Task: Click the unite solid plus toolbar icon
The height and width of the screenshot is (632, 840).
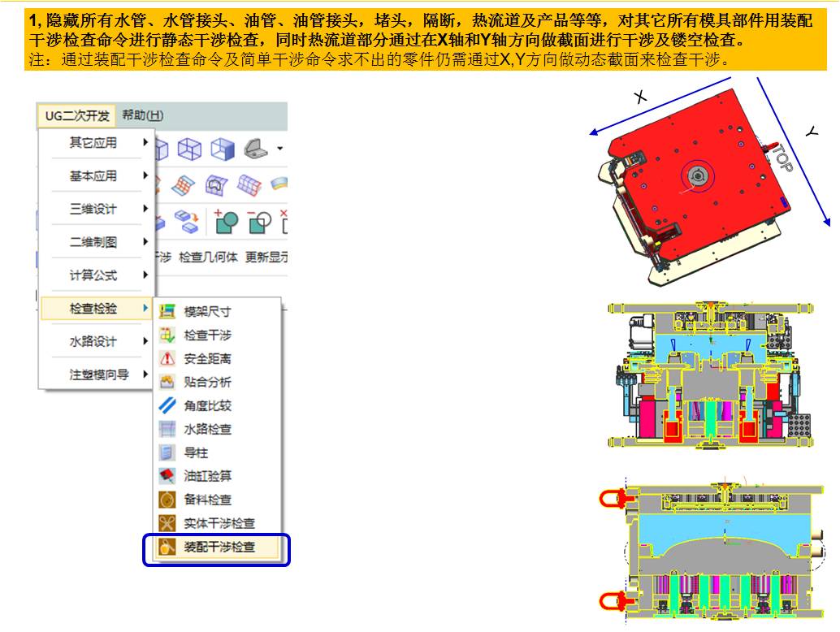Action: point(226,221)
